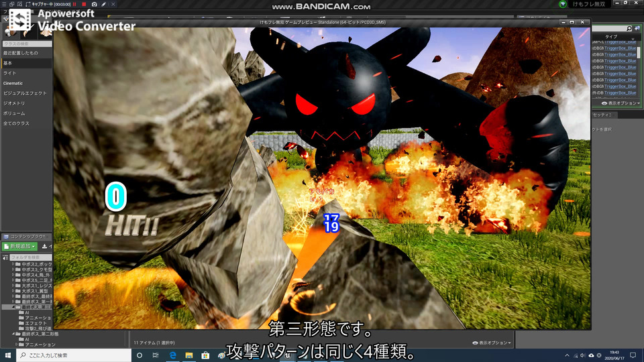Expand the 中ボス5_二足 folder
This screenshot has width=644, height=362.
[x=13, y=280]
